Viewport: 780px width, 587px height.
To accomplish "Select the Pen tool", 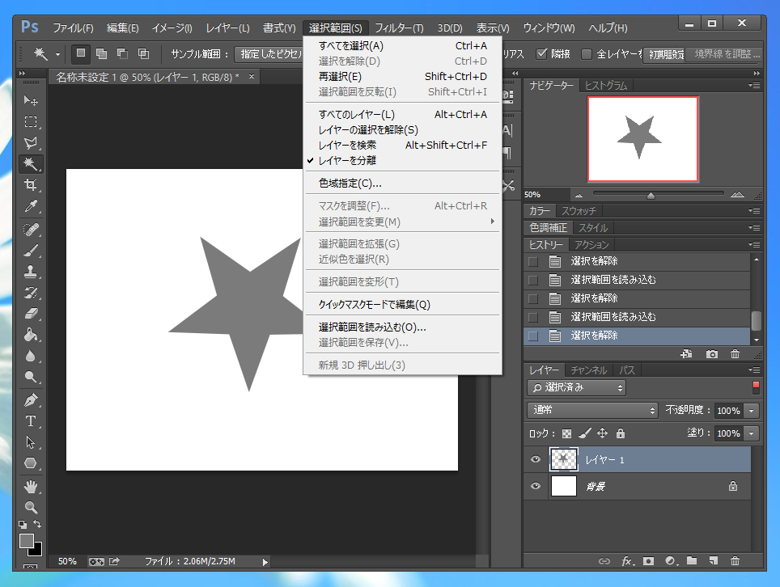I will click(30, 400).
